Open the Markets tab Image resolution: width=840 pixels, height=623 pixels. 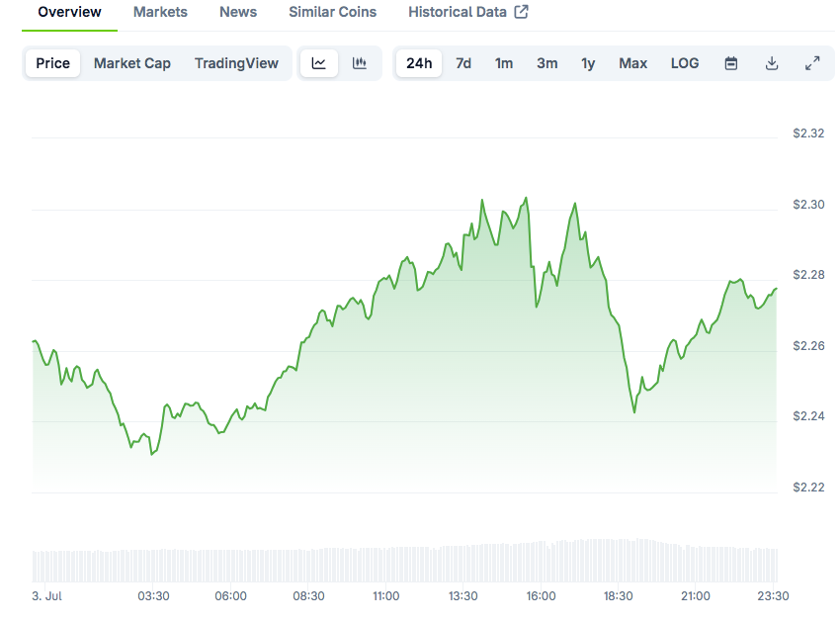[x=160, y=12]
